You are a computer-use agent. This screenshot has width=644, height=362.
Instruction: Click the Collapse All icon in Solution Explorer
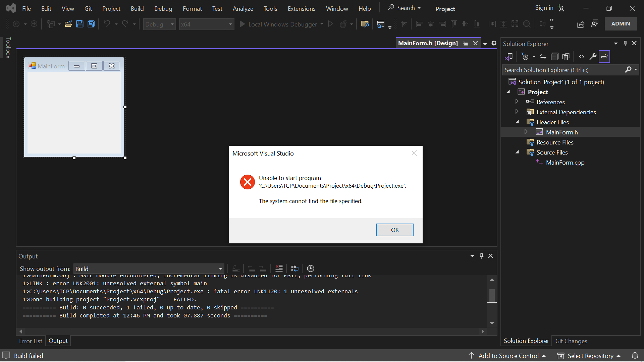(x=554, y=57)
